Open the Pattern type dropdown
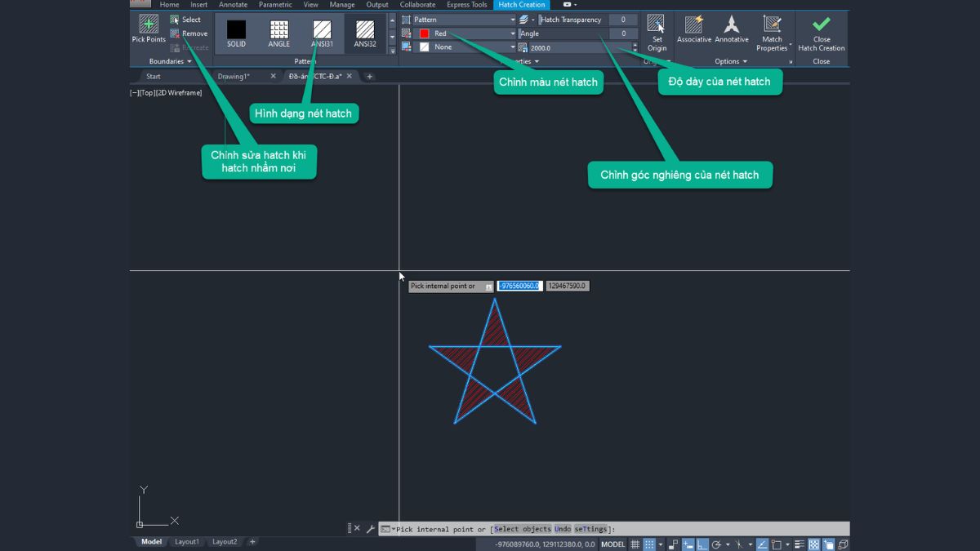980x551 pixels. coord(512,19)
